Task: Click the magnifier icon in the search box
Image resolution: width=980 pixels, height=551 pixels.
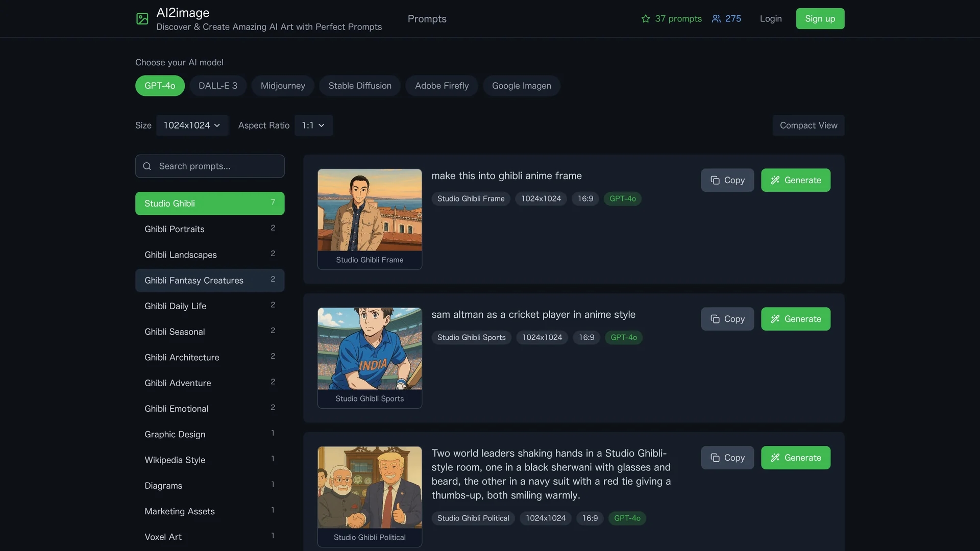Action: tap(147, 166)
